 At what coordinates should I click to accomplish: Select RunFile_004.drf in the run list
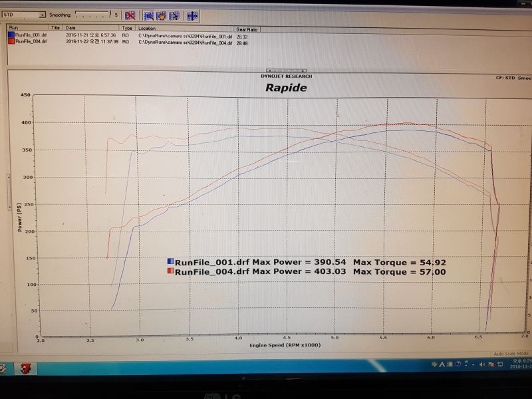tap(31, 41)
